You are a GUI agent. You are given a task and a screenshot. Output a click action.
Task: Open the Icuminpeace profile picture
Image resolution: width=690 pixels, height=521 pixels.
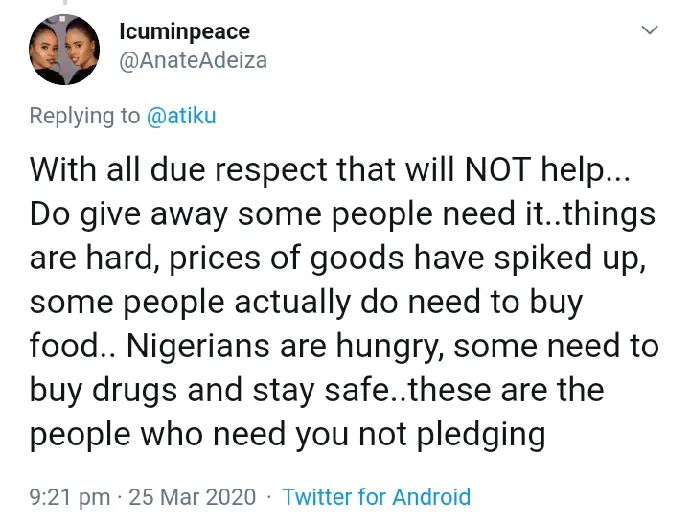point(64,49)
